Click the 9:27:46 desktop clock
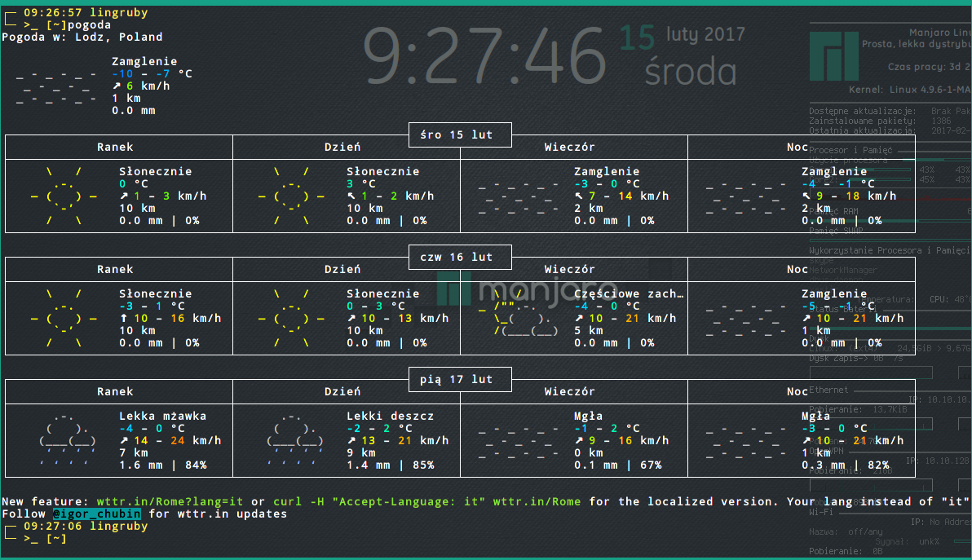The image size is (972, 560). [x=487, y=55]
